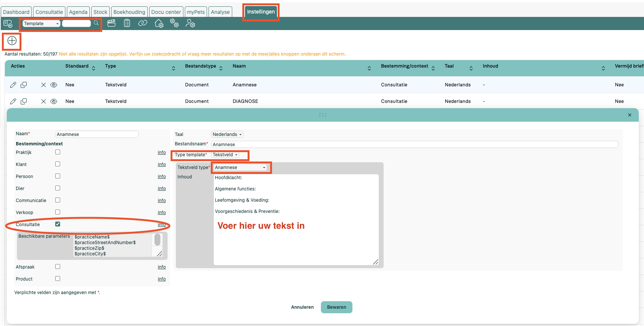Open the double gears settings icon
Image resolution: width=644 pixels, height=326 pixels.
tap(174, 23)
